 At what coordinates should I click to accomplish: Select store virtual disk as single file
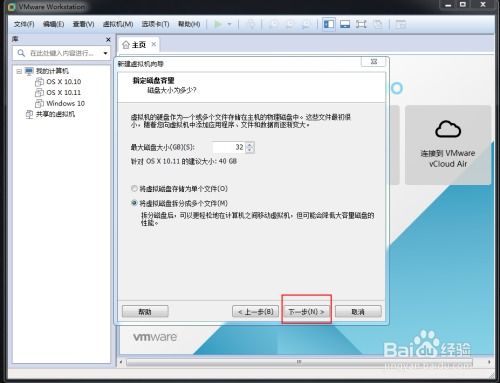pos(134,189)
